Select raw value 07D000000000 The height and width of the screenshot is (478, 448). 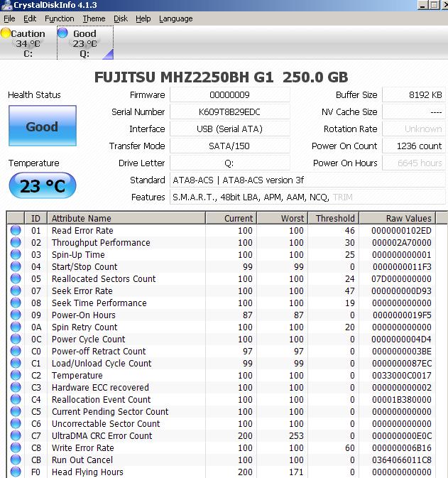coord(402,278)
